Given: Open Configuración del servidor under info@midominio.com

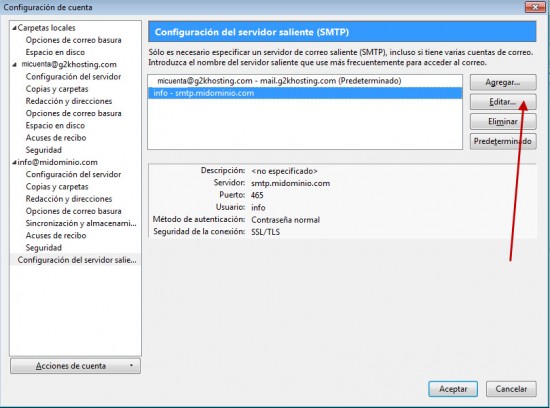Looking at the screenshot, I should pyautogui.click(x=73, y=174).
